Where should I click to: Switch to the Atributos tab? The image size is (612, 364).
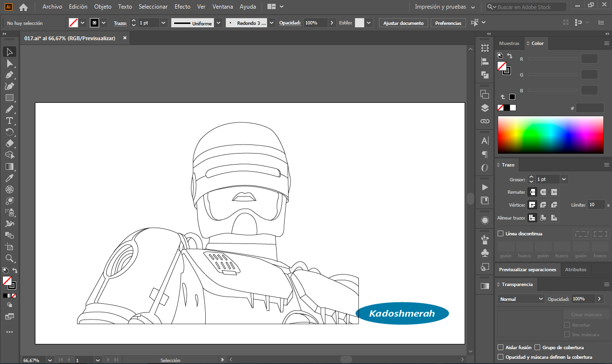(576, 269)
